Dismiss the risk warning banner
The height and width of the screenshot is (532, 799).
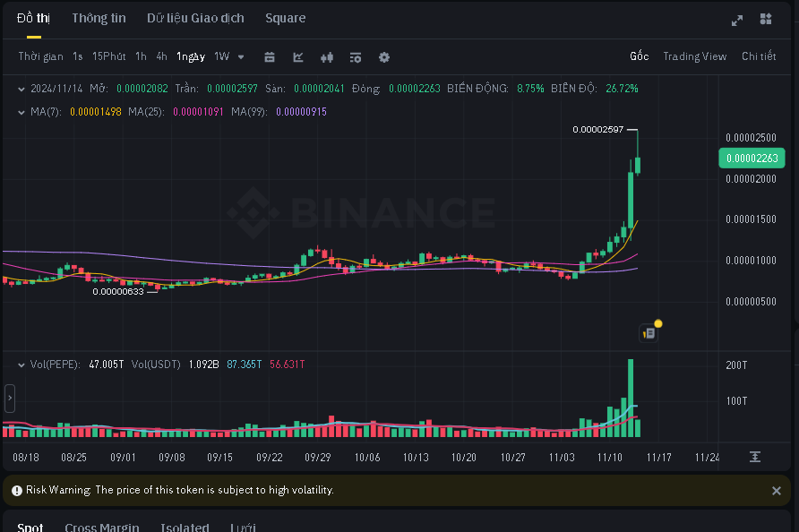[776, 490]
